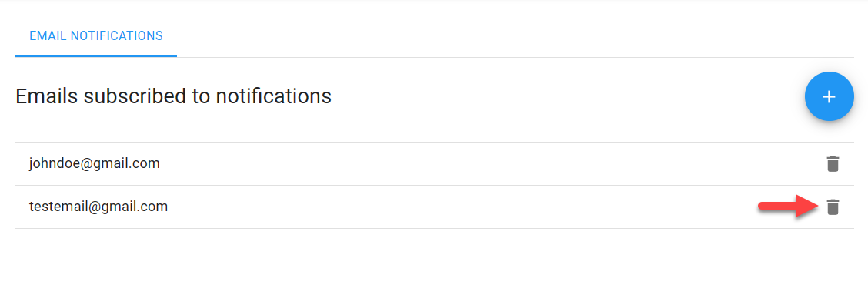This screenshot has height=299, width=868.
Task: Switch to the blue underlined notifications tab
Action: click(96, 36)
